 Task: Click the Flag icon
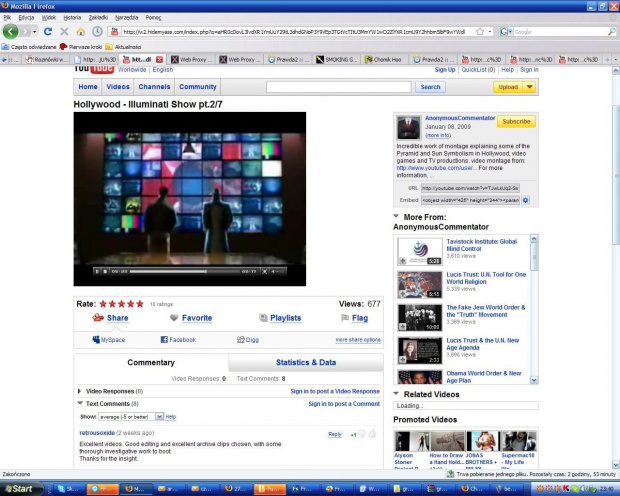[x=345, y=318]
